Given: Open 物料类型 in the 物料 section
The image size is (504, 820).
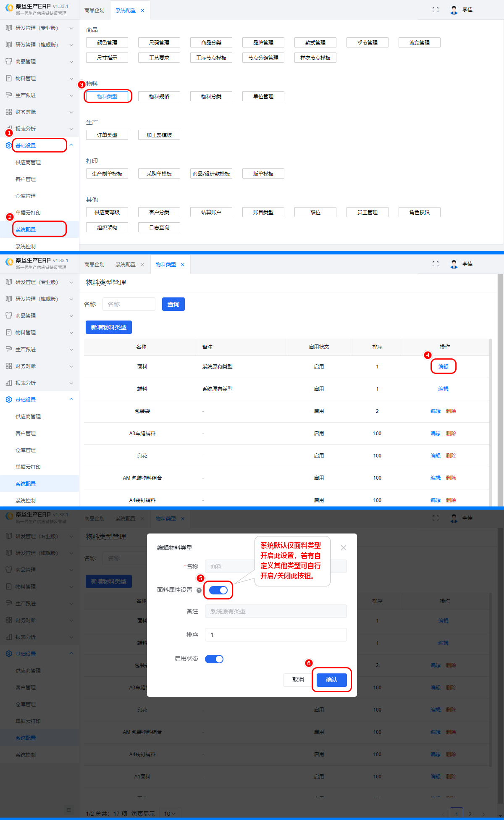Looking at the screenshot, I should coord(107,96).
